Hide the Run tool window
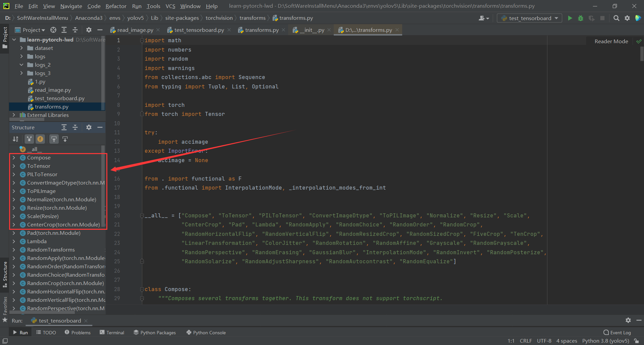The width and height of the screenshot is (644, 345). click(x=639, y=320)
